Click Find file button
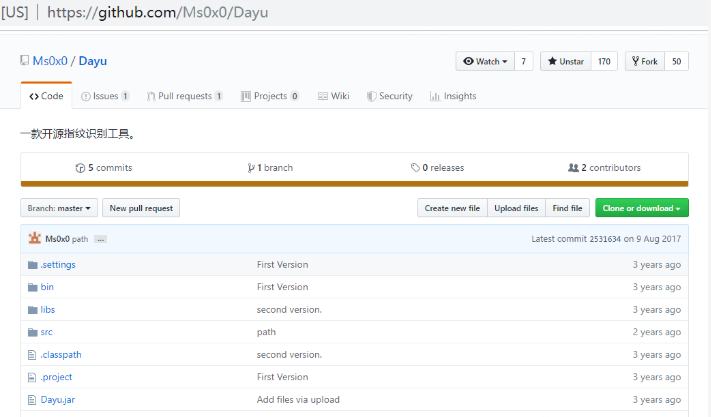The width and height of the screenshot is (711, 417). coord(567,208)
